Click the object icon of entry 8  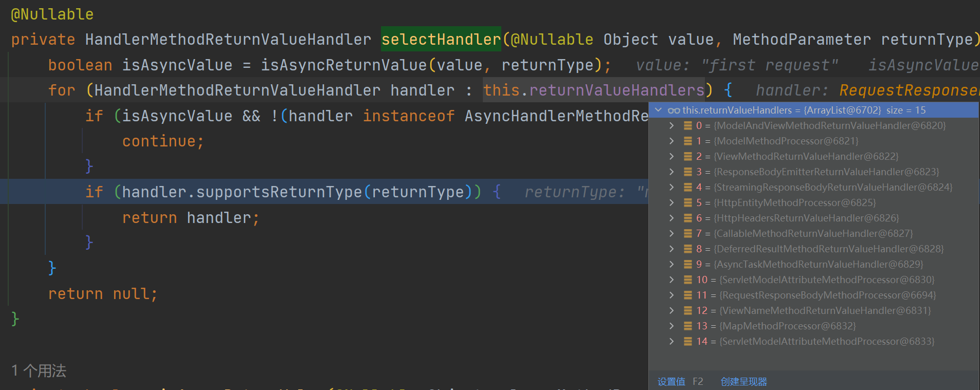tap(687, 249)
